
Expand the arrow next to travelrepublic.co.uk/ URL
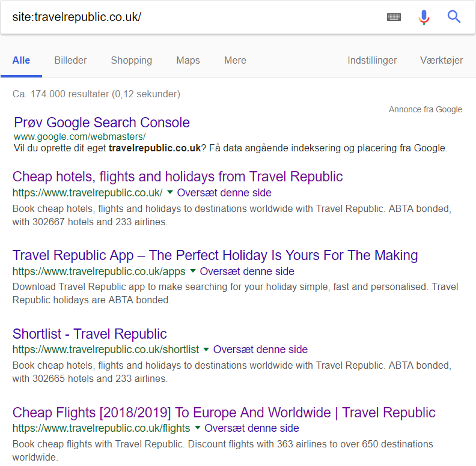tap(170, 192)
